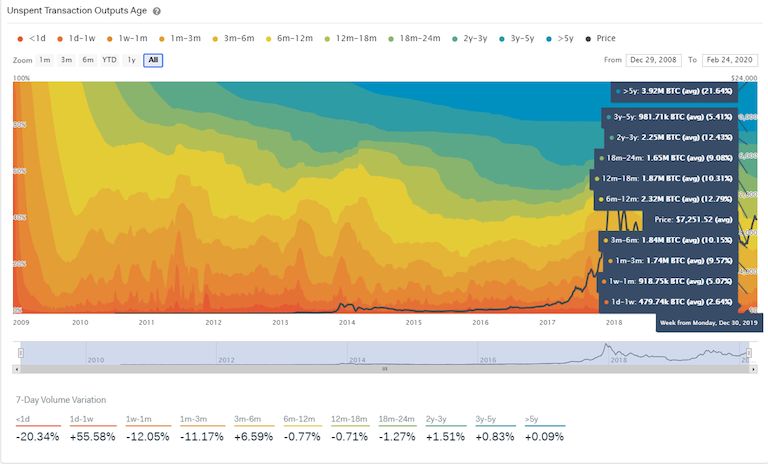Select the 3m zoom range
The image size is (768, 464).
[66, 60]
